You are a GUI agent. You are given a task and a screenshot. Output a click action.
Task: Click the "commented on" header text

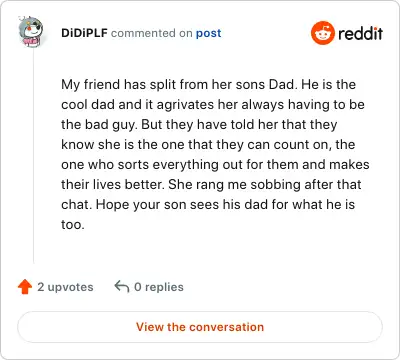[152, 33]
